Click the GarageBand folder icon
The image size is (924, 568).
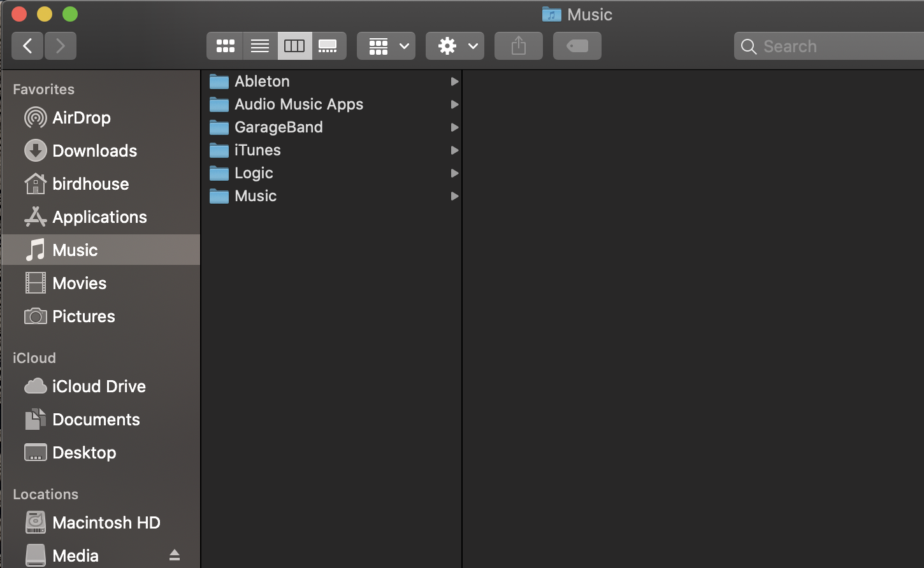pos(219,127)
